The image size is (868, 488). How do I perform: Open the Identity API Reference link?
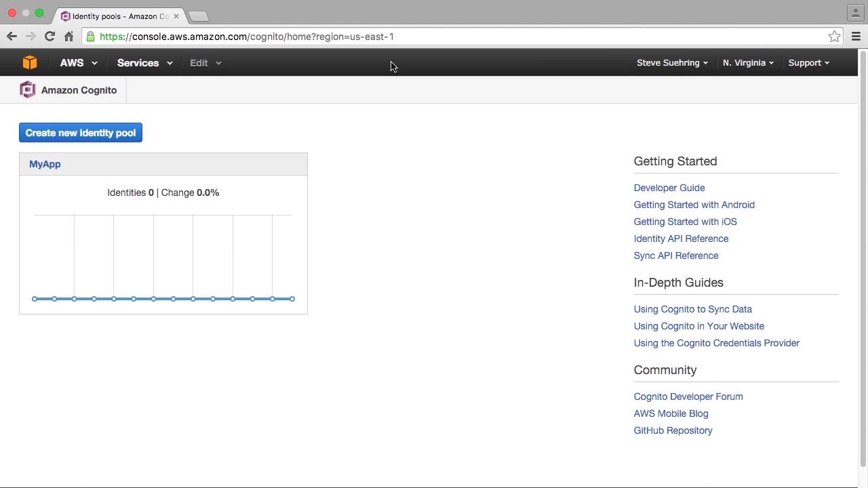[x=681, y=239]
